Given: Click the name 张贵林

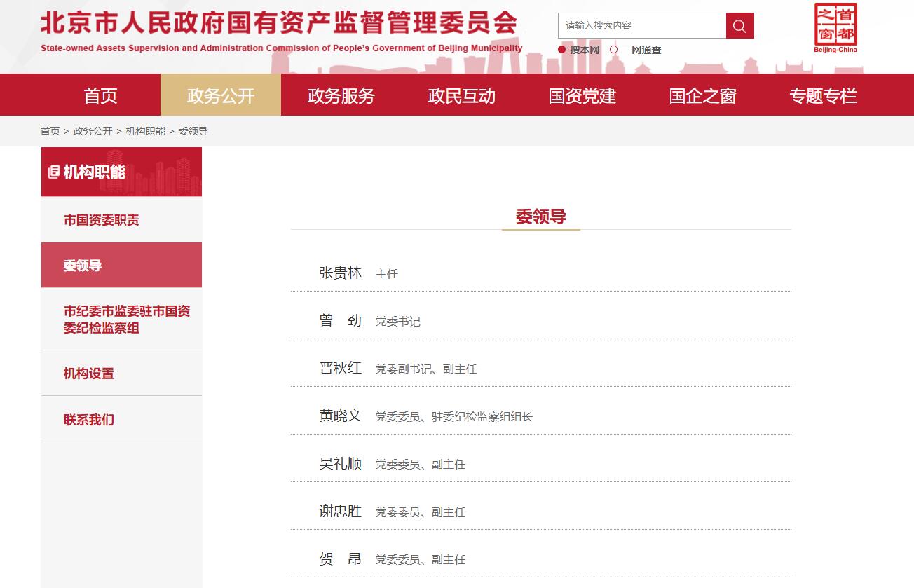Looking at the screenshot, I should coord(341,273).
